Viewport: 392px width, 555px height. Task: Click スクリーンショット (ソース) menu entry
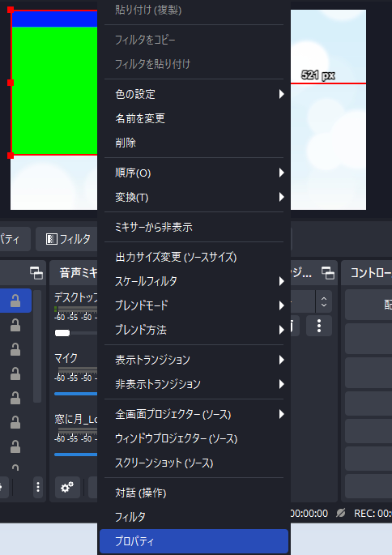(x=194, y=463)
